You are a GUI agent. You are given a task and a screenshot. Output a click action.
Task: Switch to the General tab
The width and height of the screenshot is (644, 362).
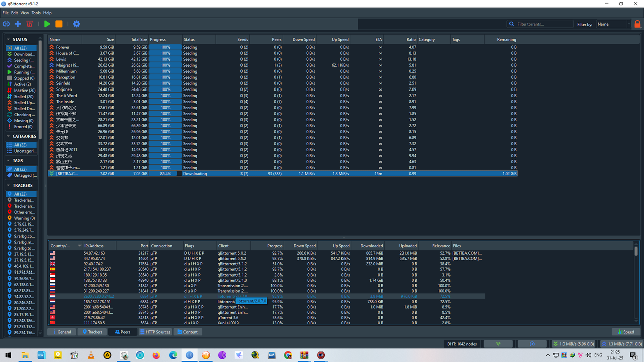click(x=61, y=332)
